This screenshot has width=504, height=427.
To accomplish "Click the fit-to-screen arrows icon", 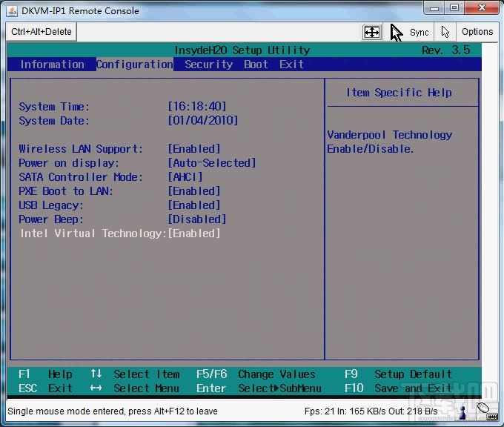I will click(x=371, y=32).
